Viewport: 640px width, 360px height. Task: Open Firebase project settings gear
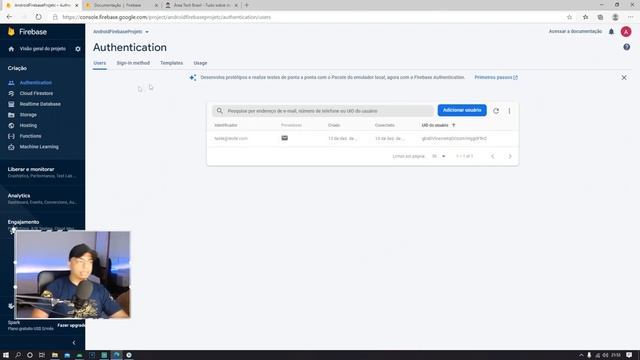pos(78,49)
